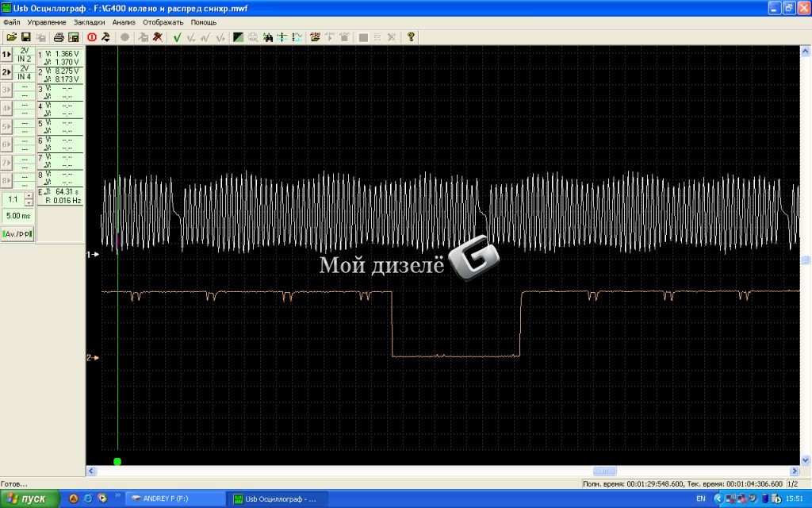Click the binoculars search icon

(268, 37)
